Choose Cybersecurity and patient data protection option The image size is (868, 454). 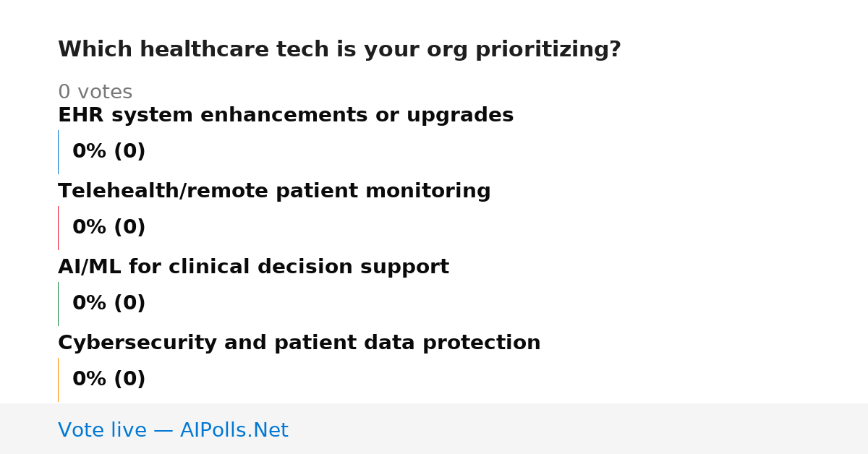(299, 343)
